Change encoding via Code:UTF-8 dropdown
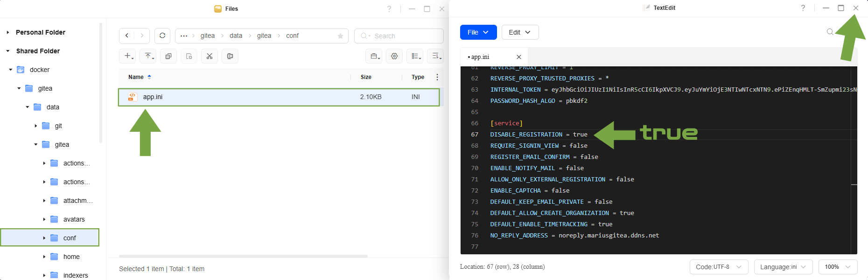 (x=719, y=267)
